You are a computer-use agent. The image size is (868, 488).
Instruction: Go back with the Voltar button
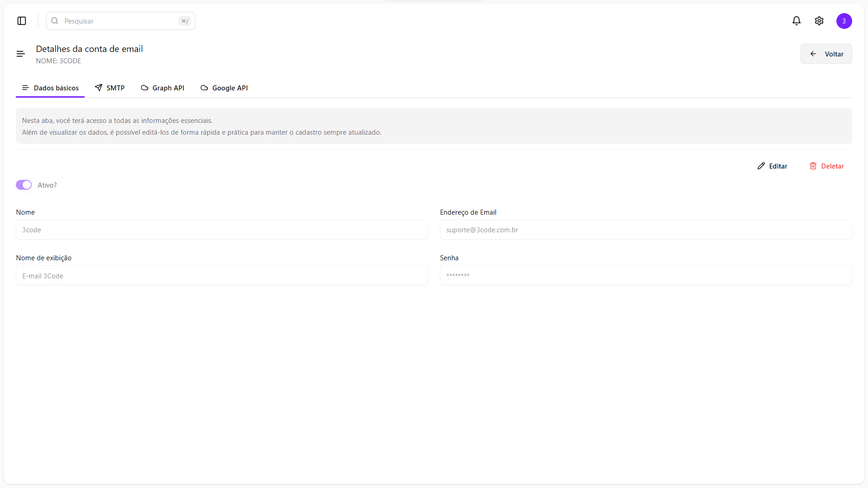(x=826, y=54)
